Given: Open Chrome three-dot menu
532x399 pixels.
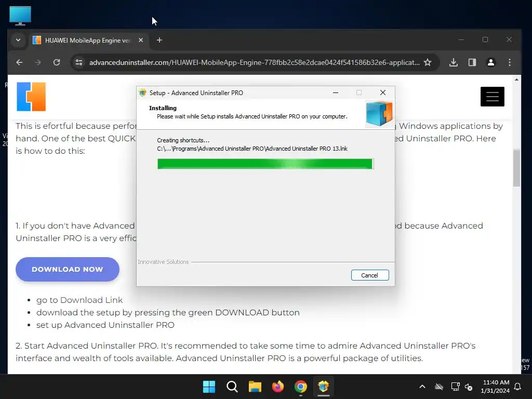Looking at the screenshot, I should (x=510, y=62).
